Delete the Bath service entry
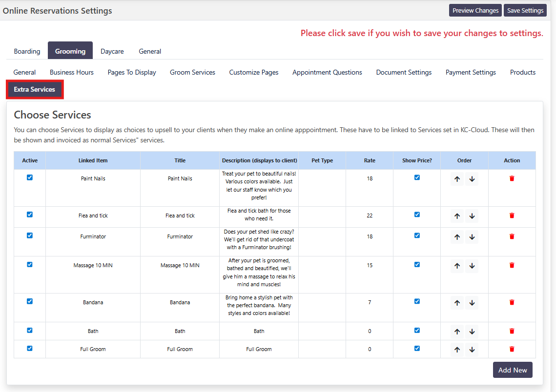This screenshot has height=392, width=556. (x=512, y=331)
